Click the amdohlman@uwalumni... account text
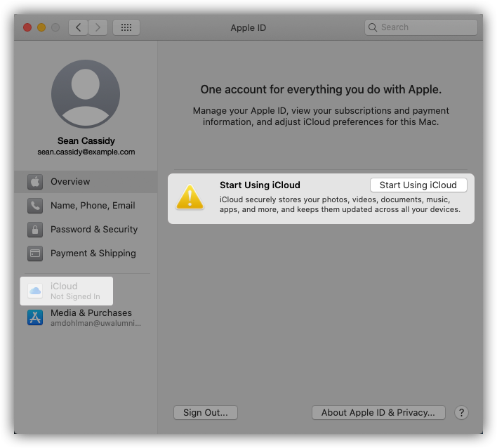The image size is (497, 448). 95,323
